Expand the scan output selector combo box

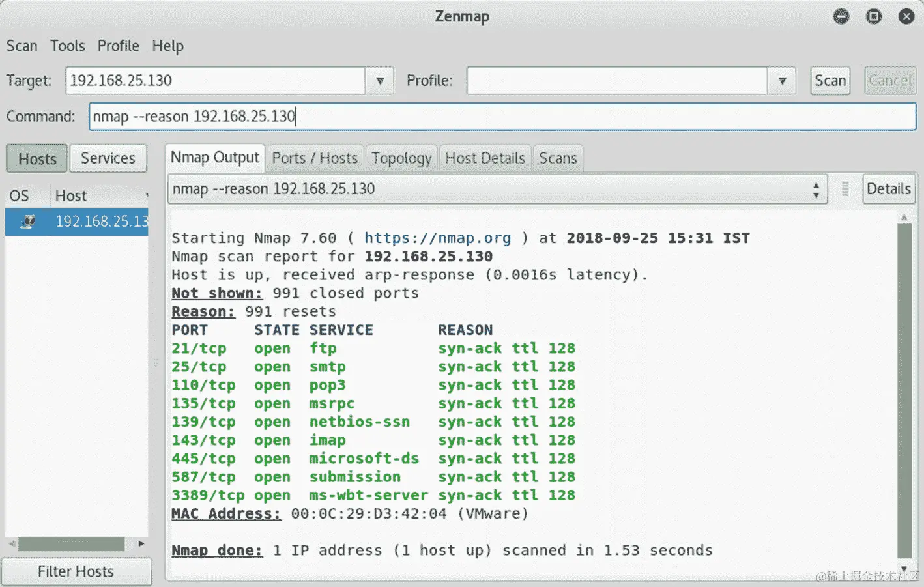coord(497,189)
